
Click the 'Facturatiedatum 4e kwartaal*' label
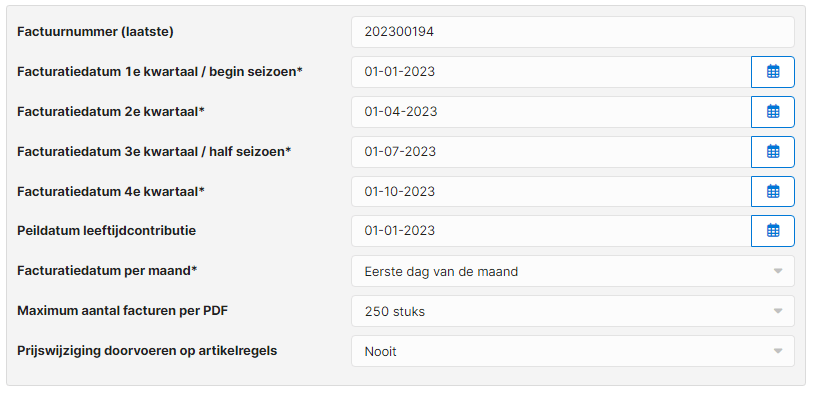111,192
